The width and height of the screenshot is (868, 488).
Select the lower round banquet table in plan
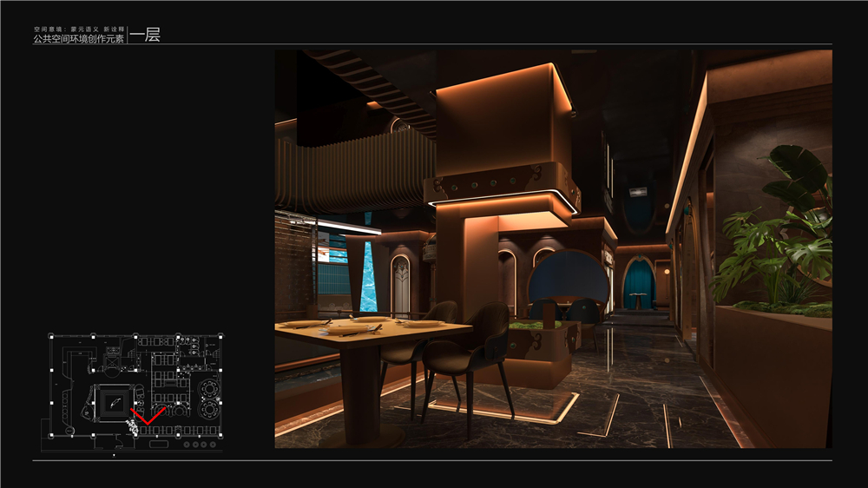point(208,406)
